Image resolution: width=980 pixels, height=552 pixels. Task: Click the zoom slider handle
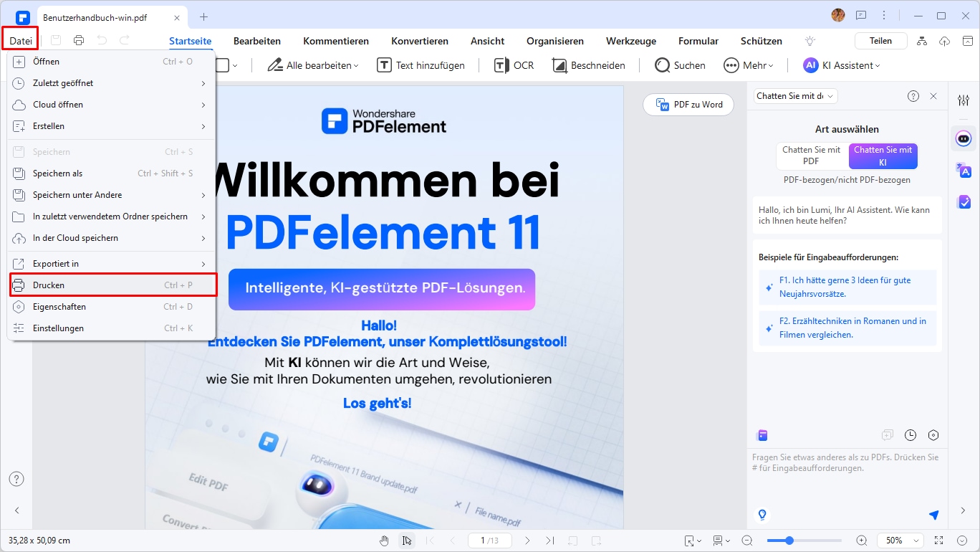789,541
